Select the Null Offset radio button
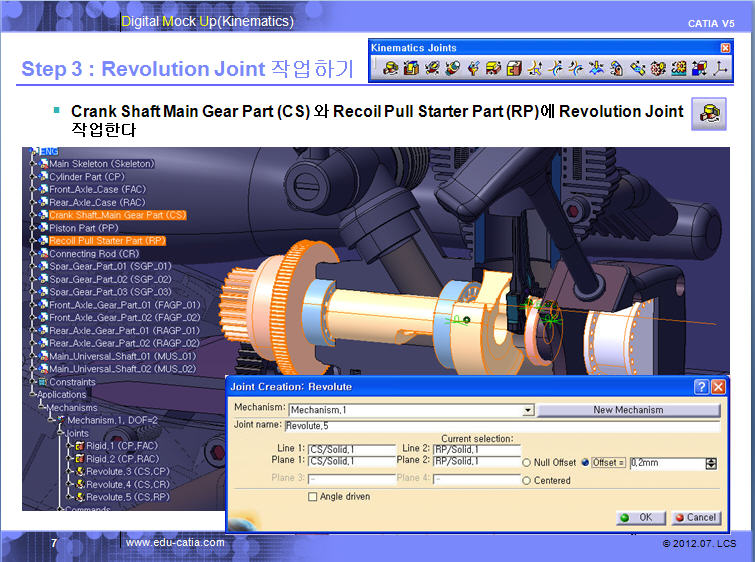Viewport: 755px width, 562px height. tap(527, 463)
